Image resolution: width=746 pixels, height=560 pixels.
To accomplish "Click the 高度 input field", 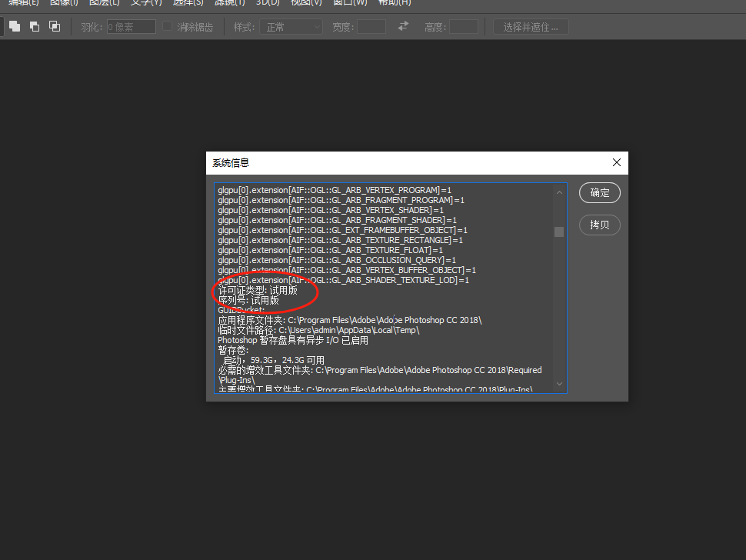I will (464, 27).
